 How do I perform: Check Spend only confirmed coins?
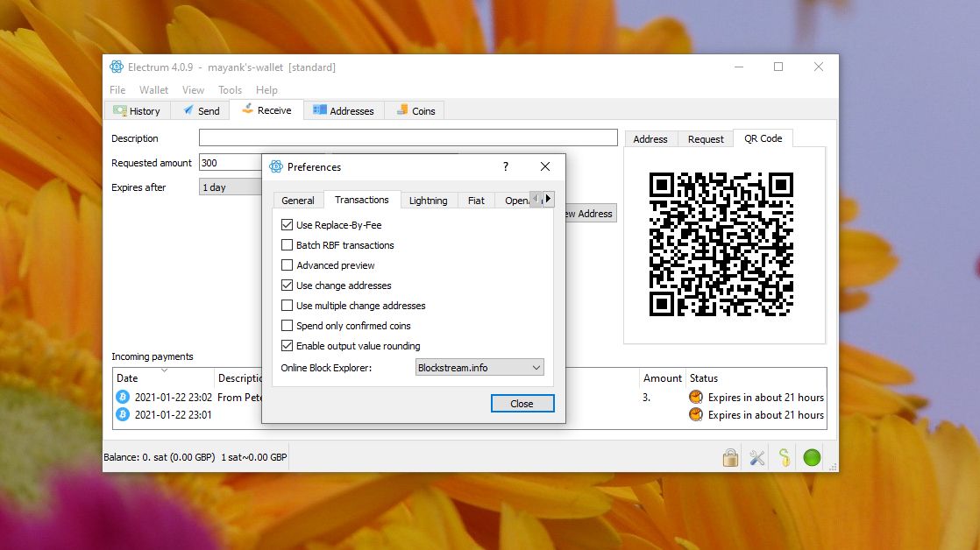[288, 325]
